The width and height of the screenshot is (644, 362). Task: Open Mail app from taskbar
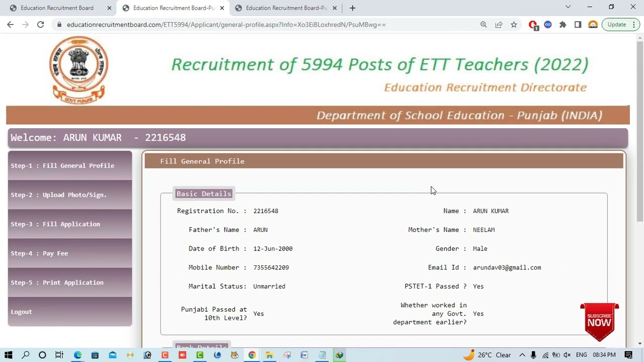112,355
